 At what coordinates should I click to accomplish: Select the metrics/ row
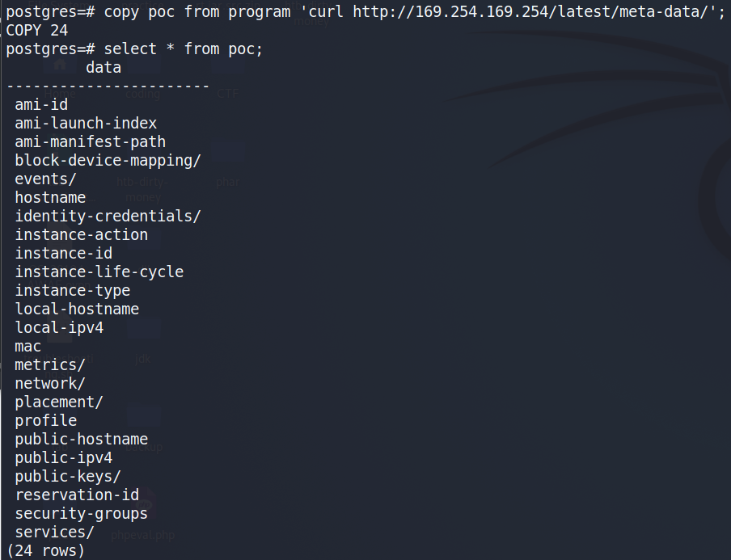(x=50, y=364)
